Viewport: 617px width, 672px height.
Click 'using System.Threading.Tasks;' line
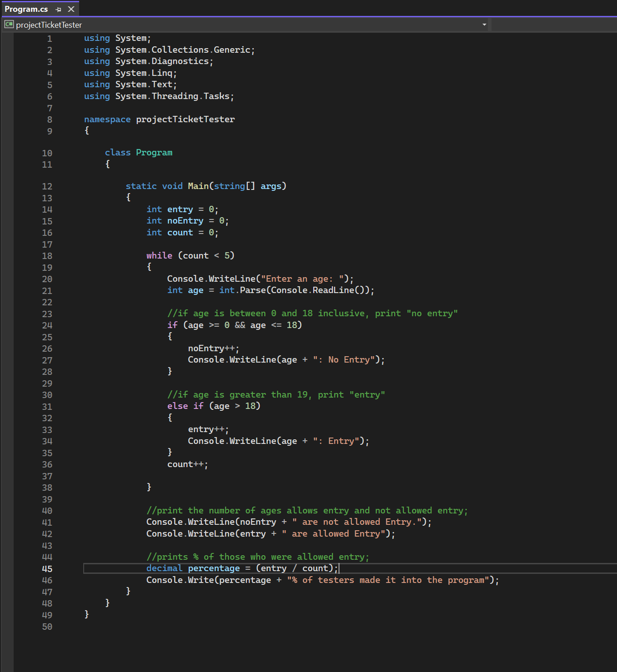159,96
